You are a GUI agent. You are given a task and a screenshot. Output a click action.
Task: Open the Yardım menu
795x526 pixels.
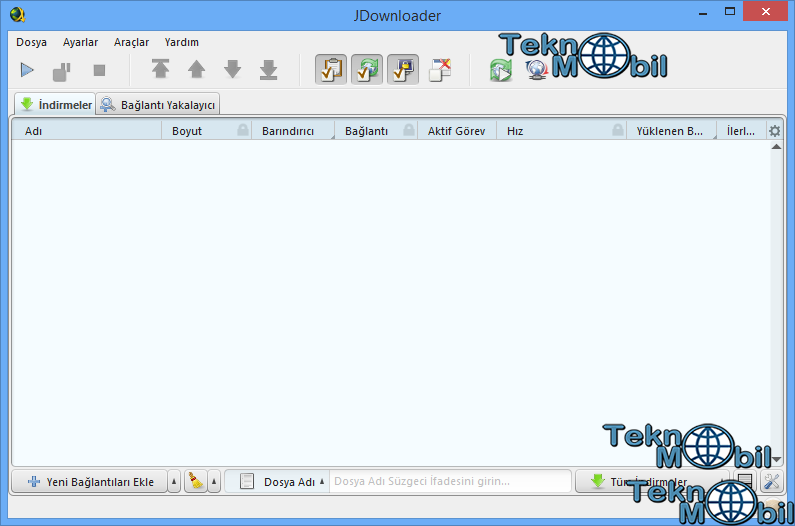(182, 42)
